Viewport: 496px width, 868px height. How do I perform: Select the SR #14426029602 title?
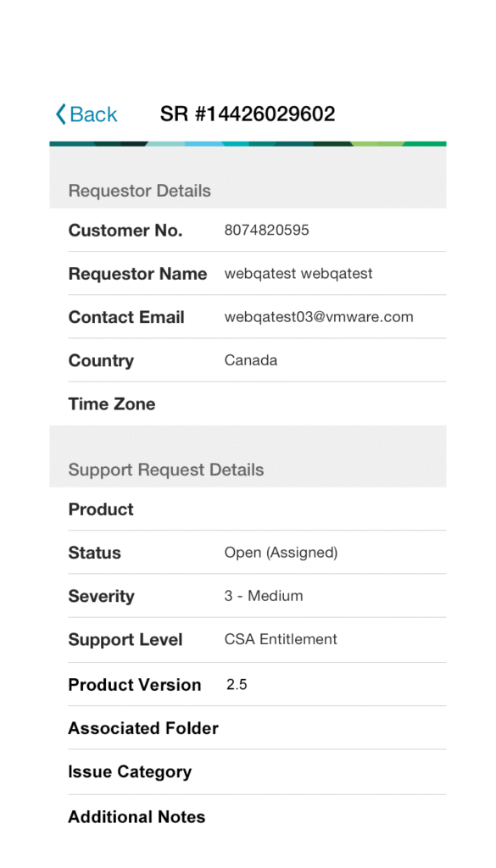[248, 114]
